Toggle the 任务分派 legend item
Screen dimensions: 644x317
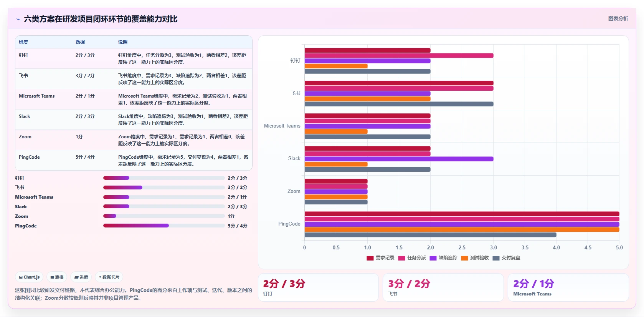click(412, 258)
